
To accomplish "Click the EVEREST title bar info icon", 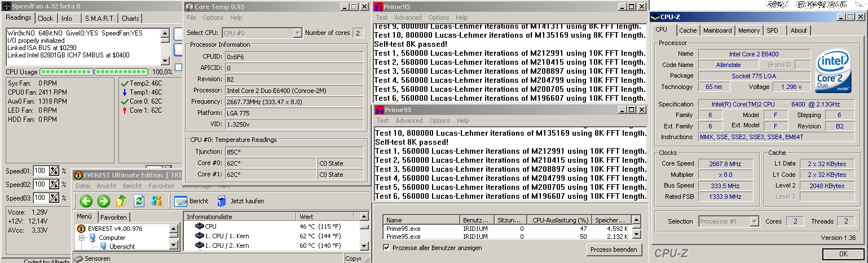I will click(78, 175).
